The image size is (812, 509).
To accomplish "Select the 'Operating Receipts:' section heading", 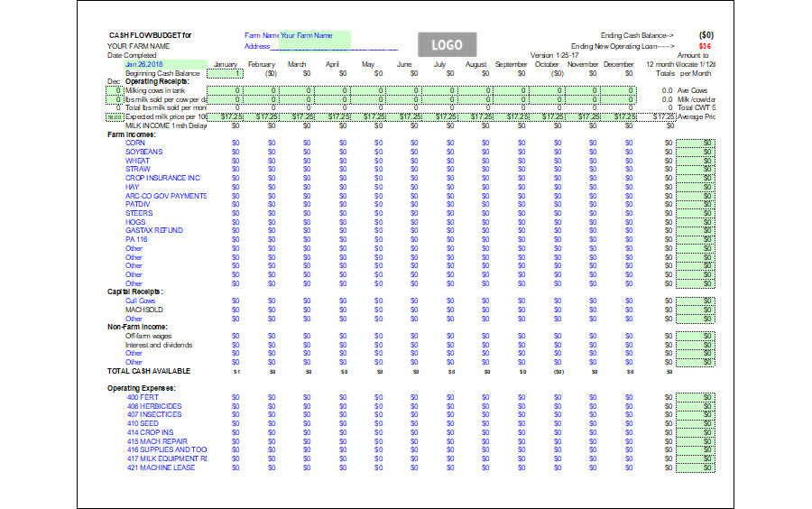I will tap(157, 82).
